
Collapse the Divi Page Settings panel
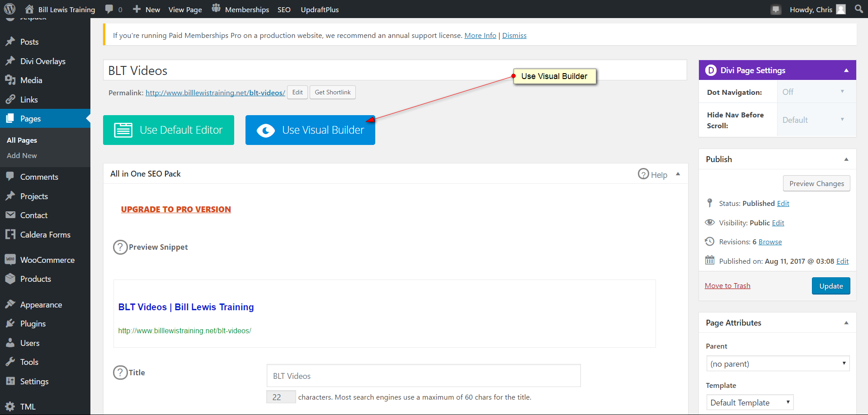846,70
